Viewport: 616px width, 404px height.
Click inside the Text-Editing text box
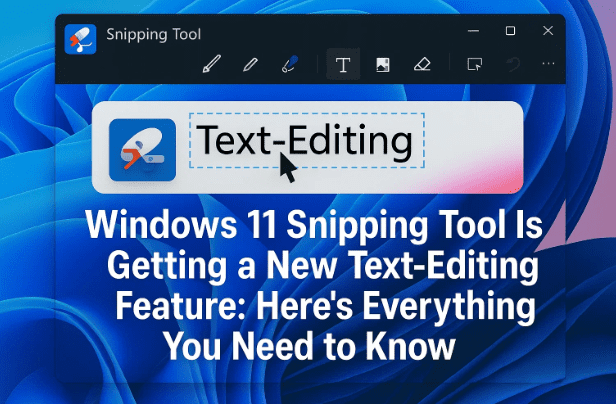coord(307,140)
